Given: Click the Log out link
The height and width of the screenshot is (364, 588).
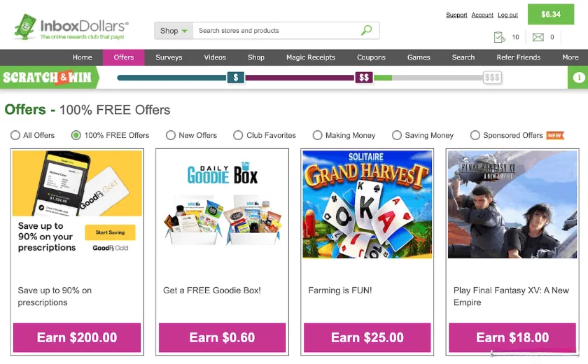Looking at the screenshot, I should (x=507, y=15).
